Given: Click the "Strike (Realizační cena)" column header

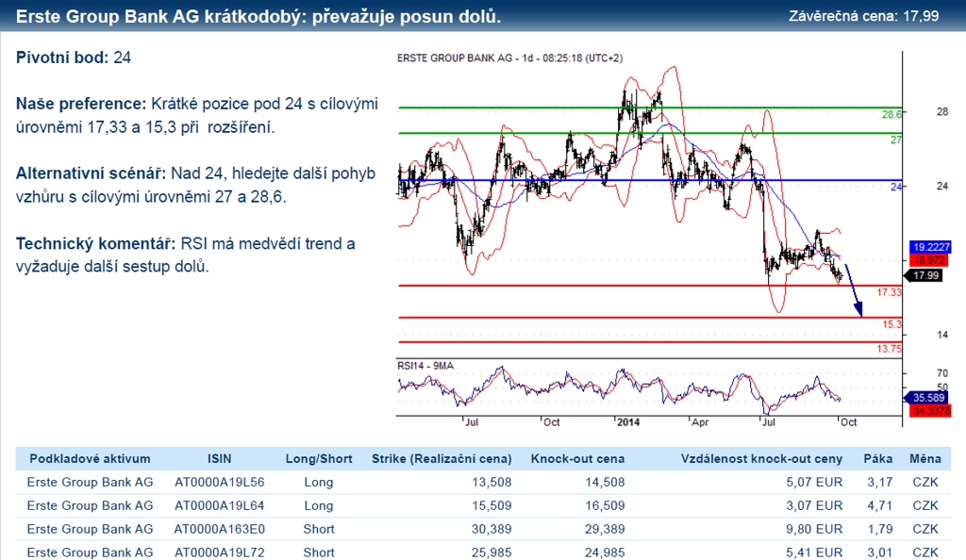Looking at the screenshot, I should pyautogui.click(x=441, y=459).
